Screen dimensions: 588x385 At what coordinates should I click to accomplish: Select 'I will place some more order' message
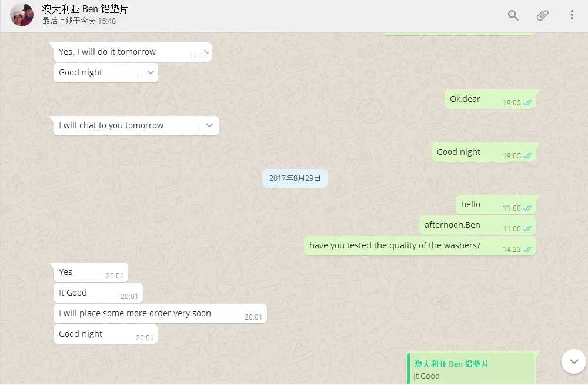160,314
